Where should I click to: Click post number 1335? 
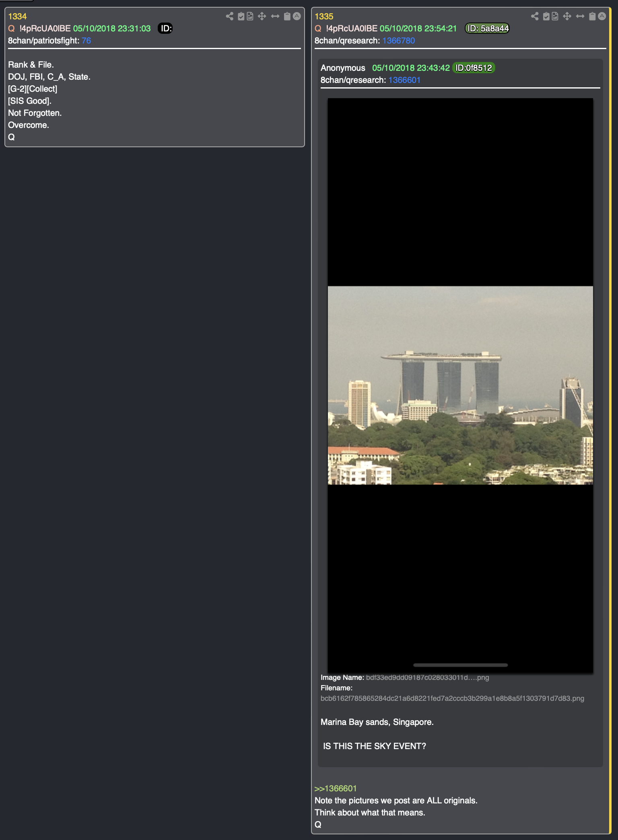324,16
